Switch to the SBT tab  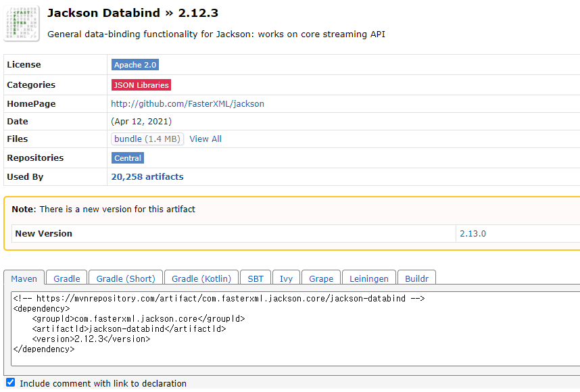click(x=256, y=278)
